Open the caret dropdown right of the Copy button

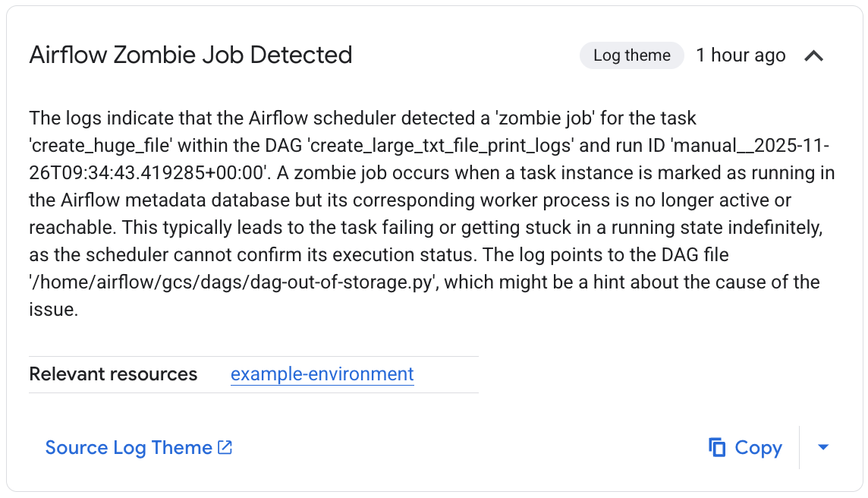coord(823,448)
